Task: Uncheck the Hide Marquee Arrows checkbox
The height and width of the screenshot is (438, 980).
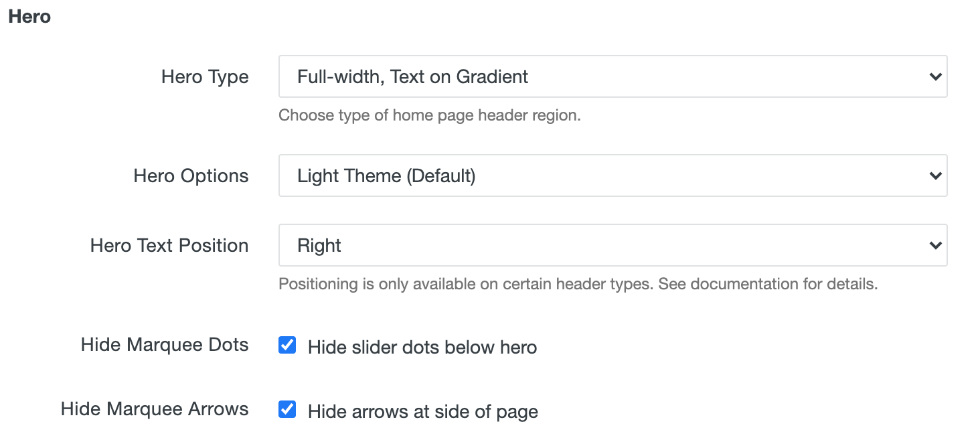Action: click(287, 410)
